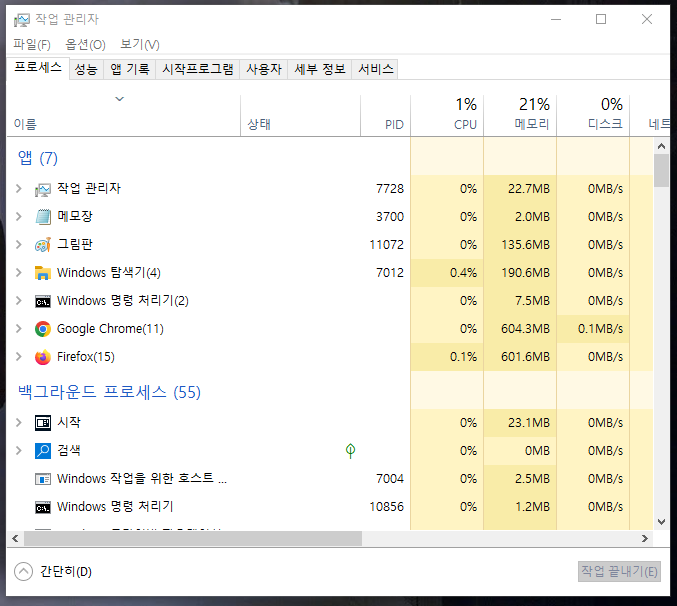Sort by the PID column header

pyautogui.click(x=386, y=116)
